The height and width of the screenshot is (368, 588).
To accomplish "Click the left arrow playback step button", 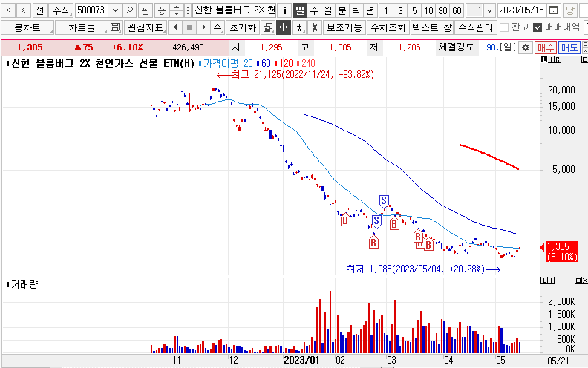I will click(x=175, y=27).
